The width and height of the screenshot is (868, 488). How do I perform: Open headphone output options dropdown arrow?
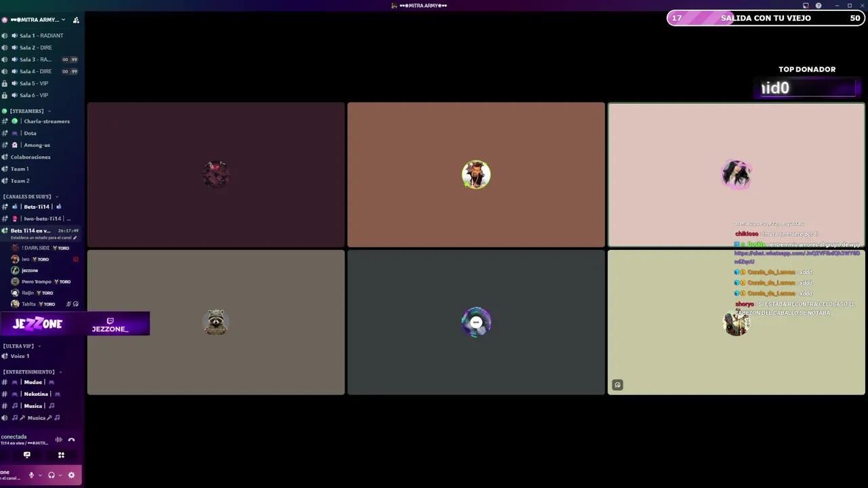[x=60, y=475]
